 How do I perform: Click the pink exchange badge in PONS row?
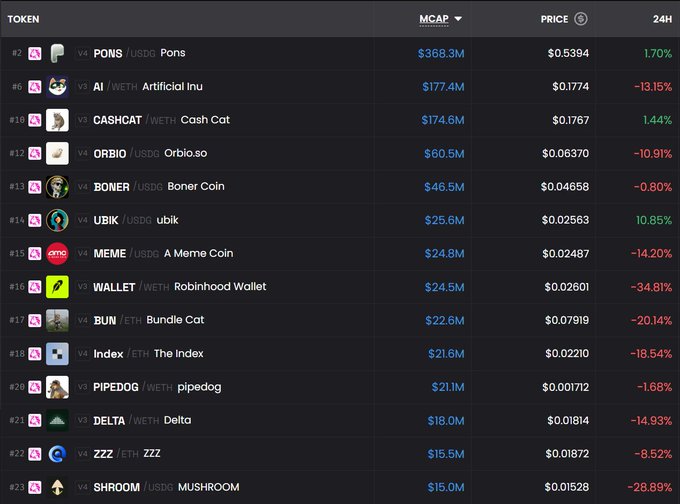[35, 54]
